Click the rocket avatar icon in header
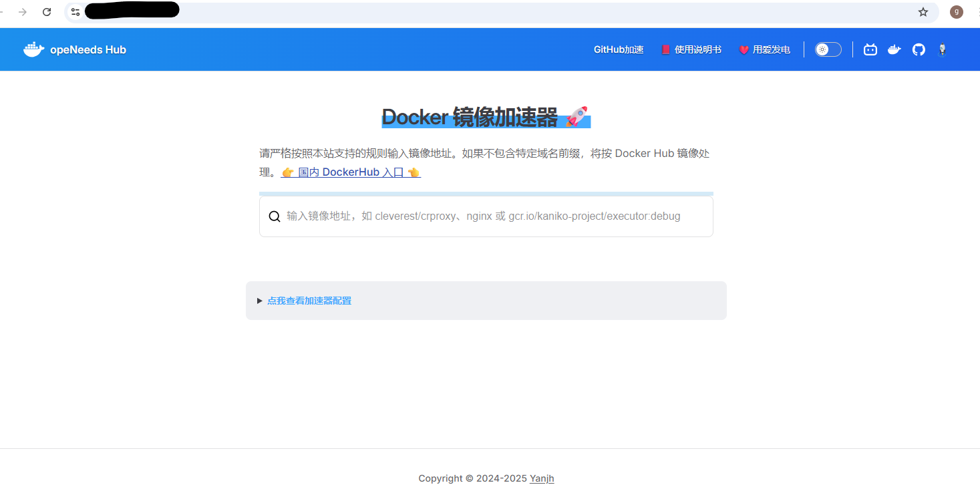 [x=942, y=49]
